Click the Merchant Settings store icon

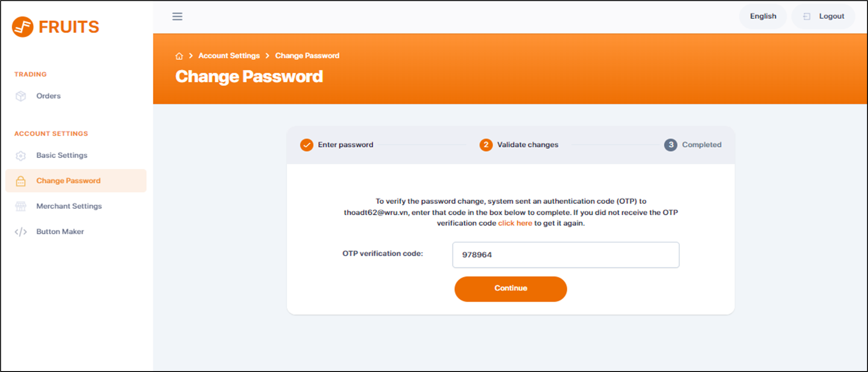pyautogui.click(x=21, y=207)
